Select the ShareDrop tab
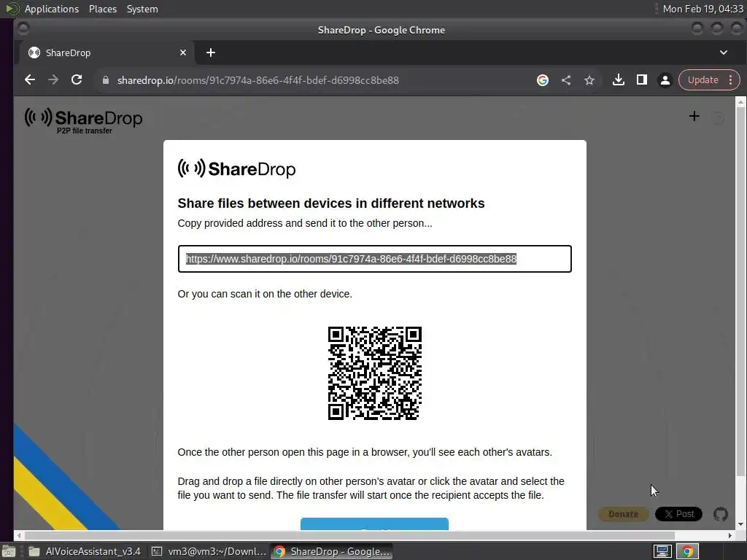The image size is (747, 560). pos(107,52)
